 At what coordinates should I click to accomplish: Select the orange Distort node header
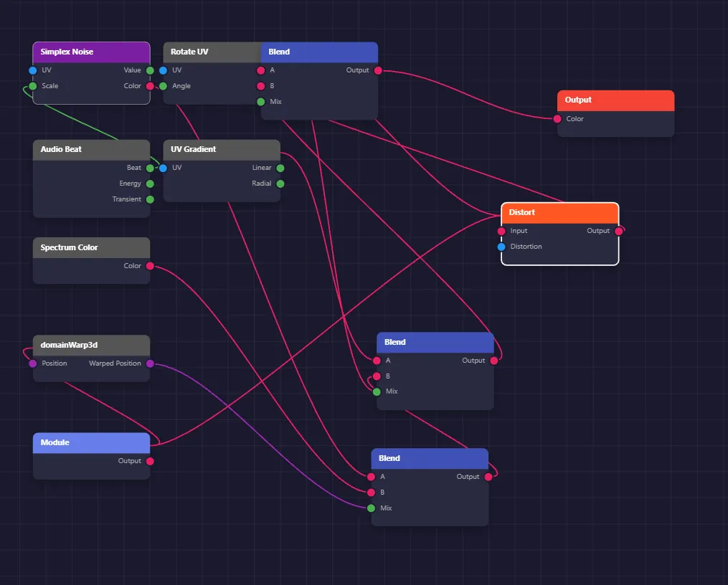tap(559, 213)
